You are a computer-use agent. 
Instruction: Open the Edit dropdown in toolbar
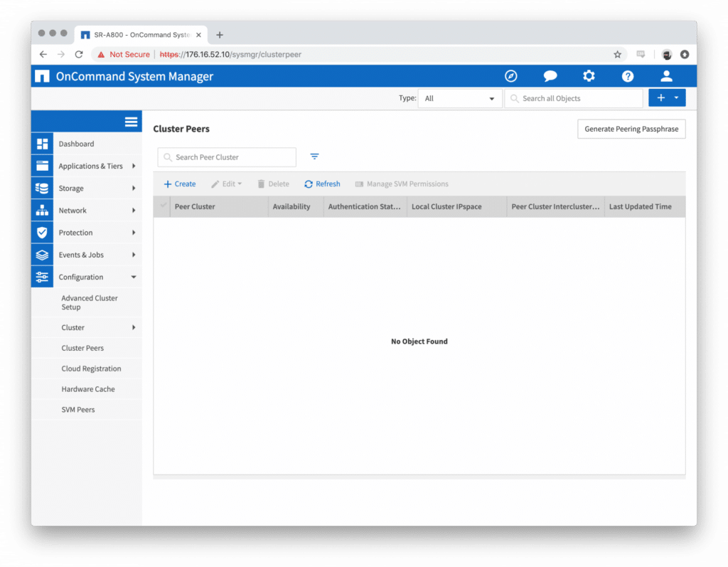coord(227,184)
